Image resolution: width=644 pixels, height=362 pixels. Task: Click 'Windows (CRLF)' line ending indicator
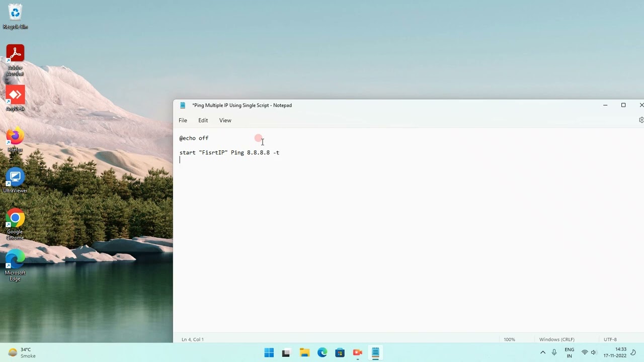click(x=556, y=339)
